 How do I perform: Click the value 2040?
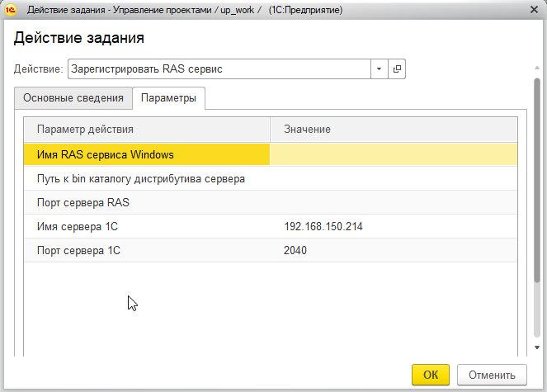(295, 250)
